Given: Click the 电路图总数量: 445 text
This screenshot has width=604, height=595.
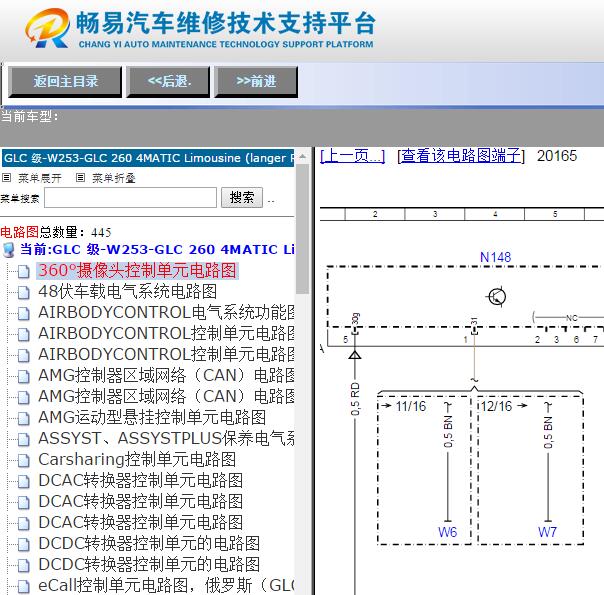Looking at the screenshot, I should 56,232.
